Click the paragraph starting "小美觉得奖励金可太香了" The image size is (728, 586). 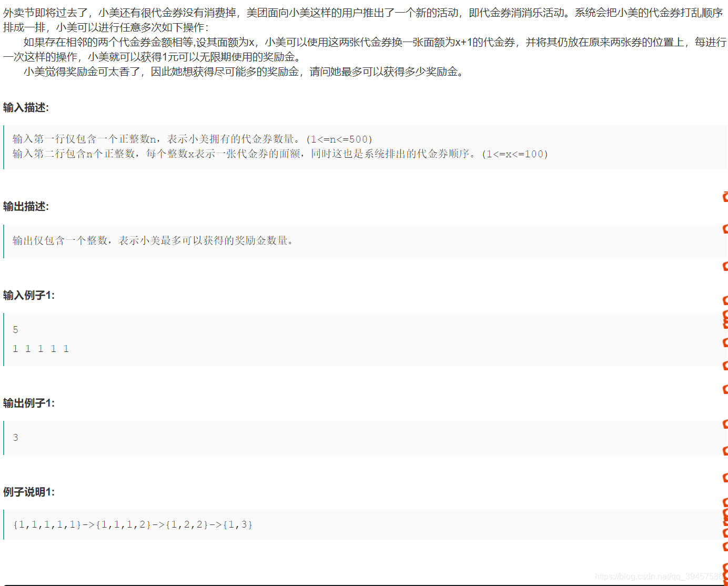click(244, 72)
